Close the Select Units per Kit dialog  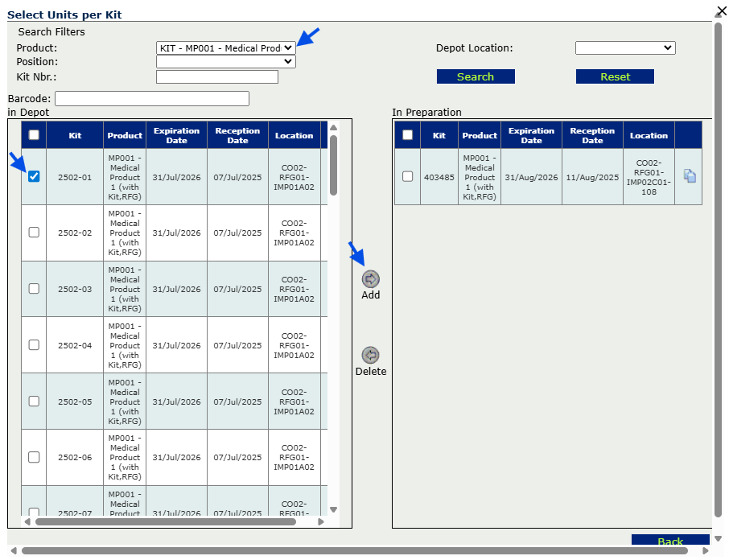(721, 10)
